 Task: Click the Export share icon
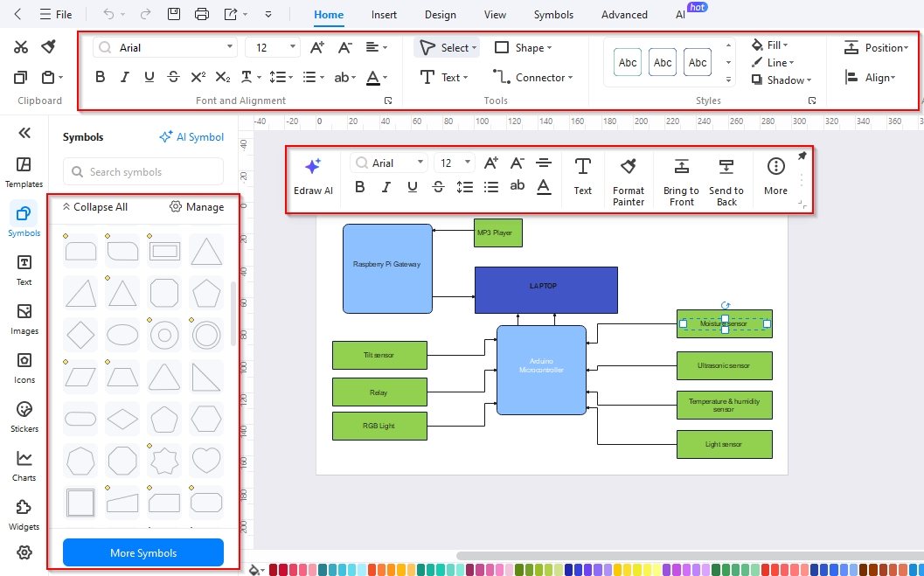[x=231, y=14]
